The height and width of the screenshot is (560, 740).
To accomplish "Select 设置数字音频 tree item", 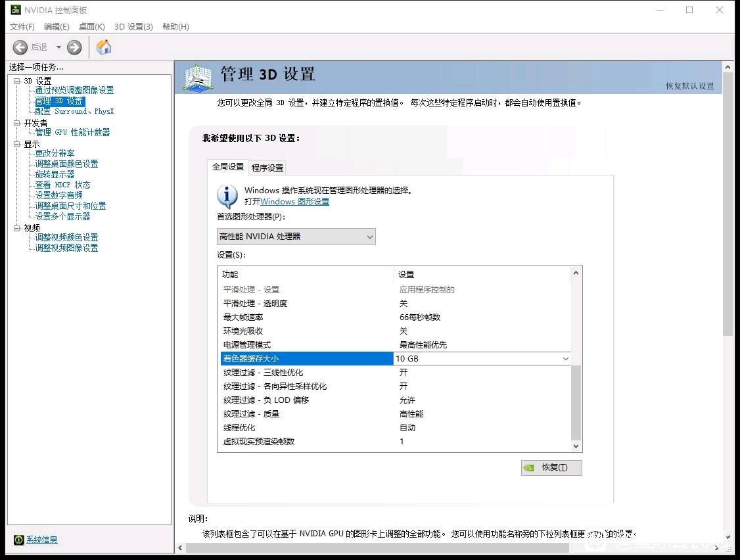I will click(x=59, y=195).
